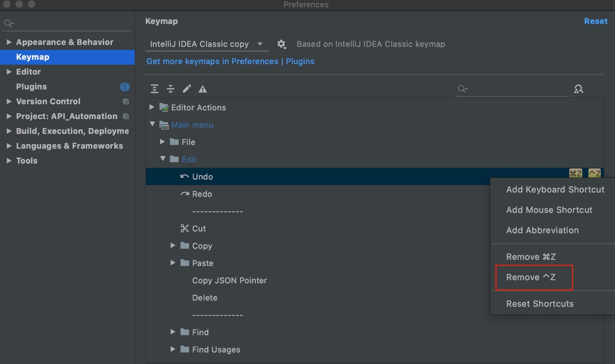Click the Expand All toolbar icon

[x=155, y=89]
